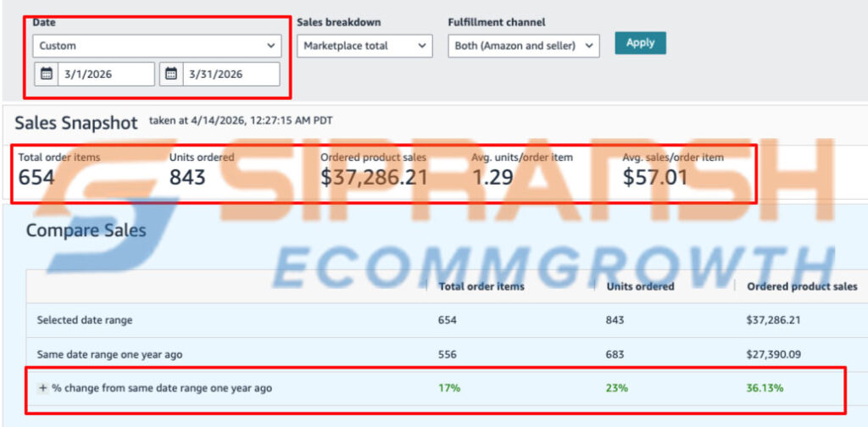Click the Compare Sales heading
Image resolution: width=868 pixels, height=427 pixels.
(86, 230)
